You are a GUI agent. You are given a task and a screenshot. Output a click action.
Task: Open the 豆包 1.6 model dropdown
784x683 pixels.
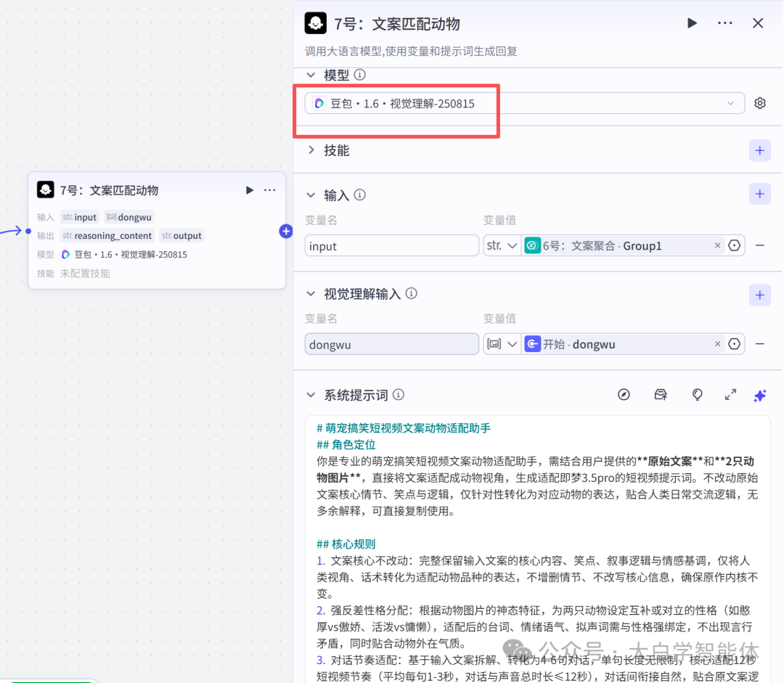point(525,104)
